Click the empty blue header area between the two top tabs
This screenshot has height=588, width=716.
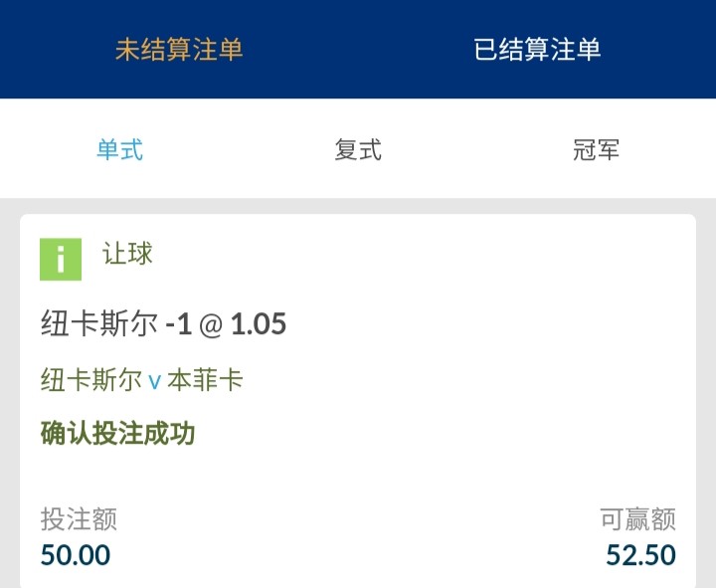358,50
